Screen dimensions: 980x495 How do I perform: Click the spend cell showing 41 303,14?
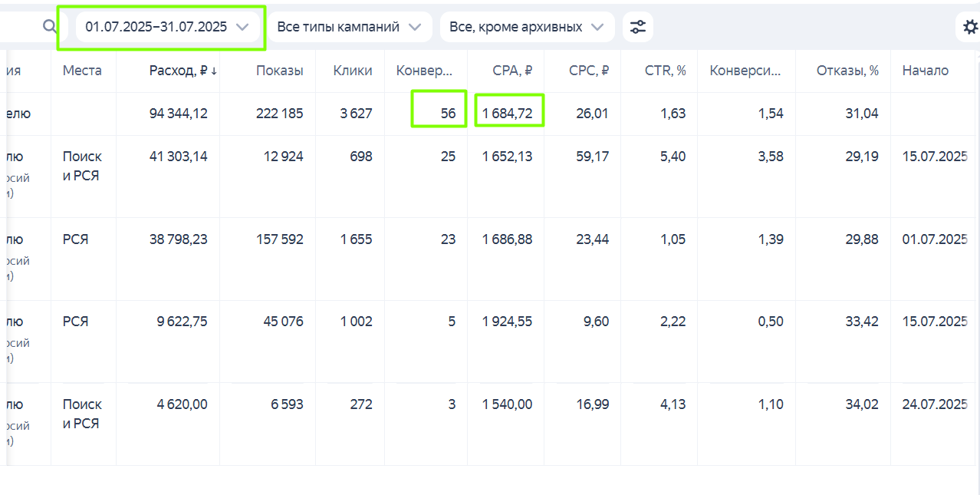pyautogui.click(x=178, y=157)
